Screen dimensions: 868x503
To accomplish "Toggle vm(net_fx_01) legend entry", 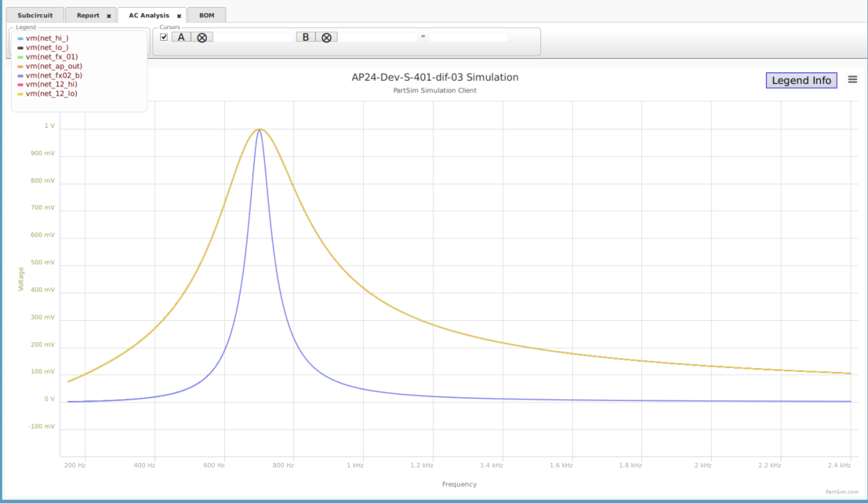I will coord(51,56).
